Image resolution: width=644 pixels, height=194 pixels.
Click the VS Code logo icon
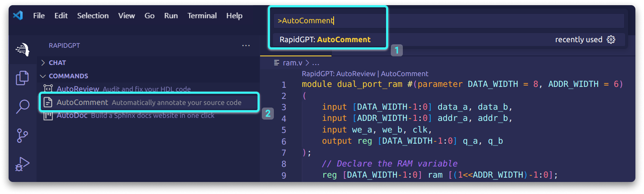click(x=18, y=15)
